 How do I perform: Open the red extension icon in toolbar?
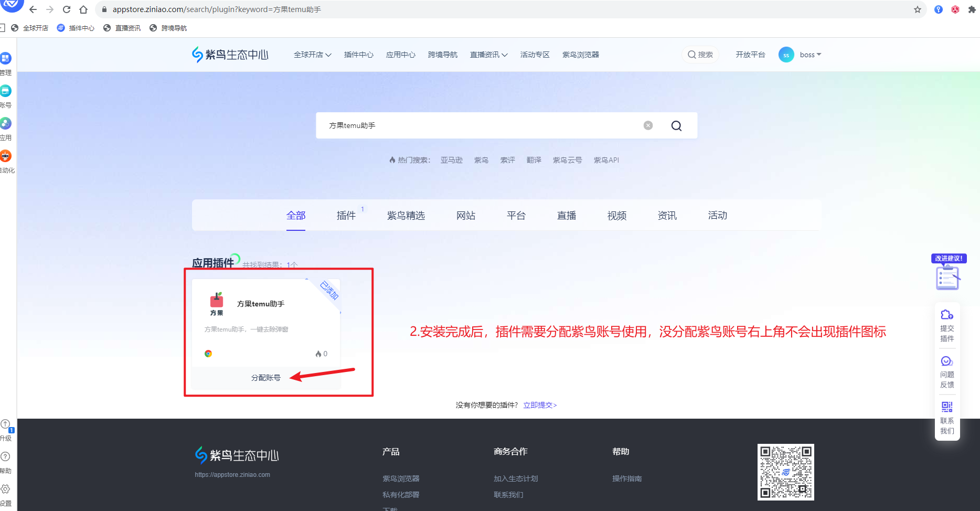[x=955, y=9]
